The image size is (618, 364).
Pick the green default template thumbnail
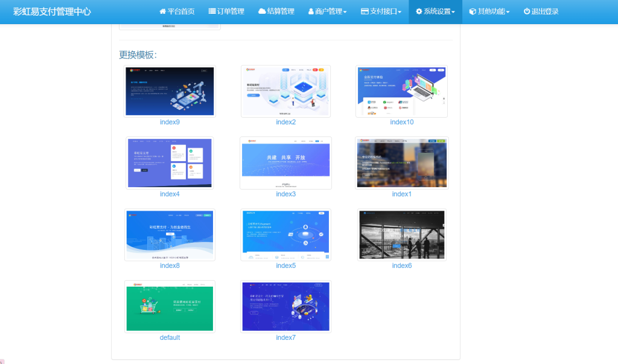click(170, 306)
